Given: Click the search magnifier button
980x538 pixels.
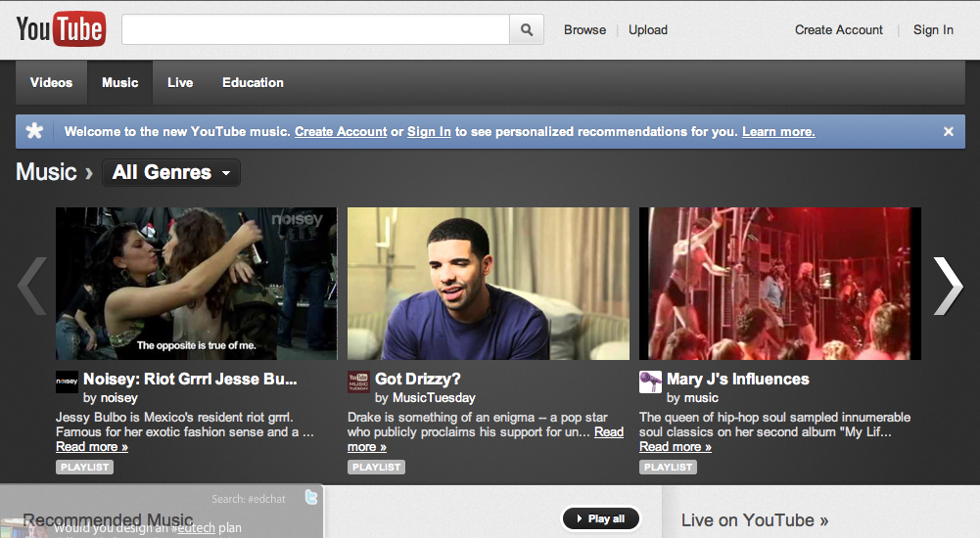Looking at the screenshot, I should point(527,30).
